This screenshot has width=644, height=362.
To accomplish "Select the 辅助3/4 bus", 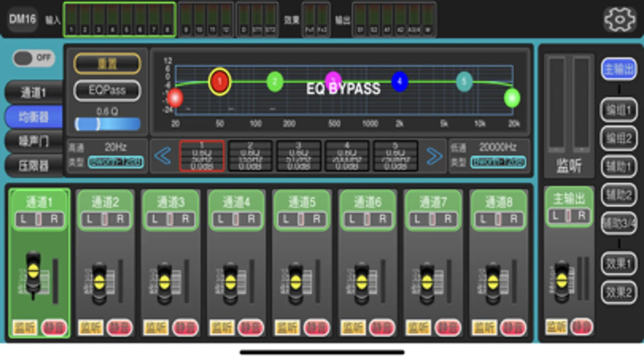I will tap(619, 223).
